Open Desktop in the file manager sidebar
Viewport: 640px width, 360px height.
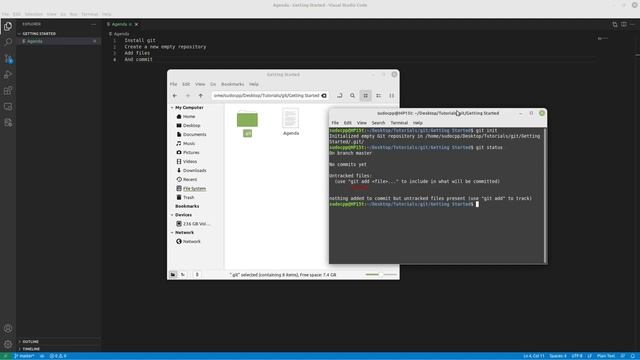pos(191,125)
